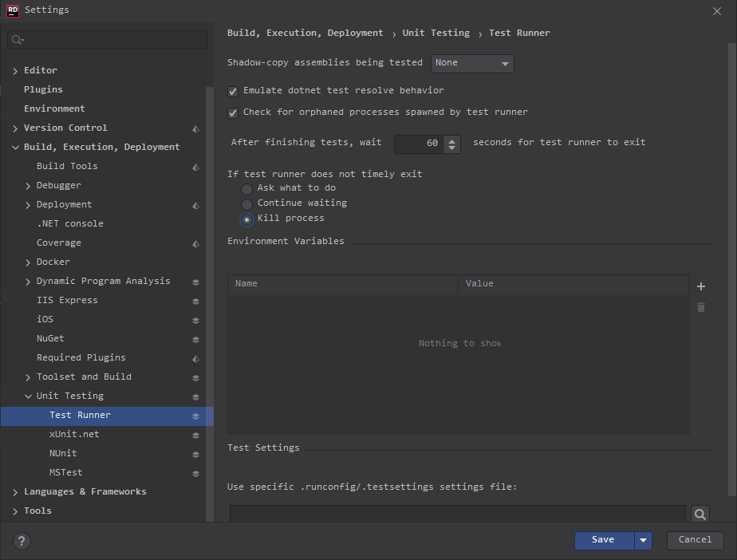Click the layer icon beside NuGet

tap(195, 339)
